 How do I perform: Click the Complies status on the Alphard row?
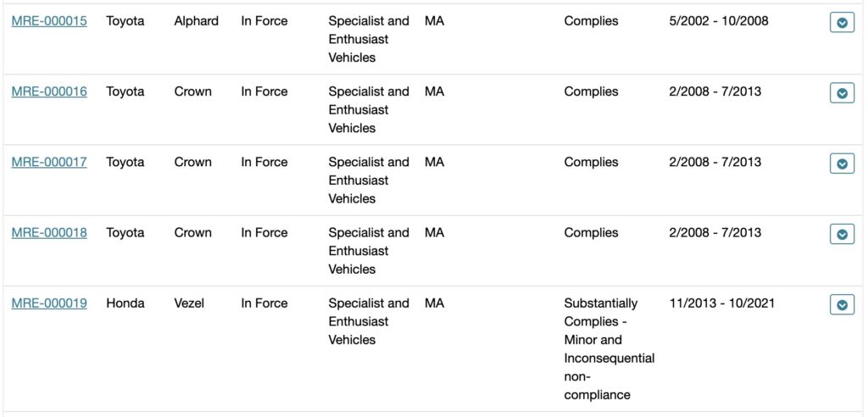[x=591, y=21]
